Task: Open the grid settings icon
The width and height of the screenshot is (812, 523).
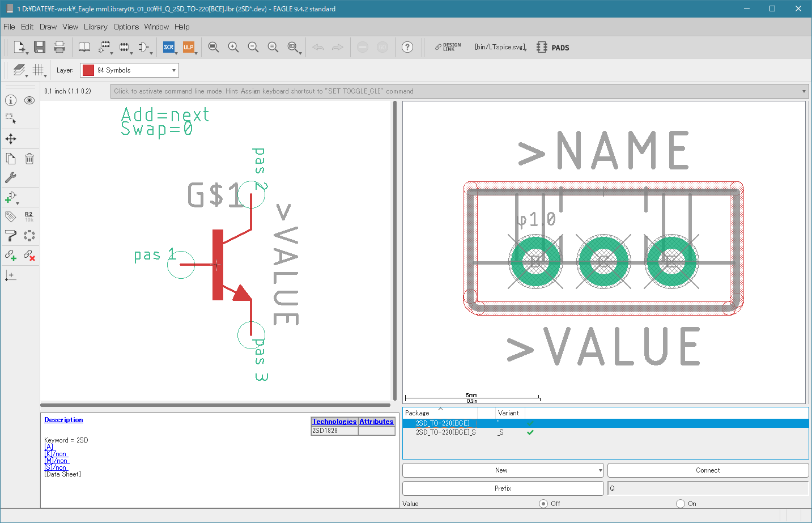Action: tap(38, 70)
